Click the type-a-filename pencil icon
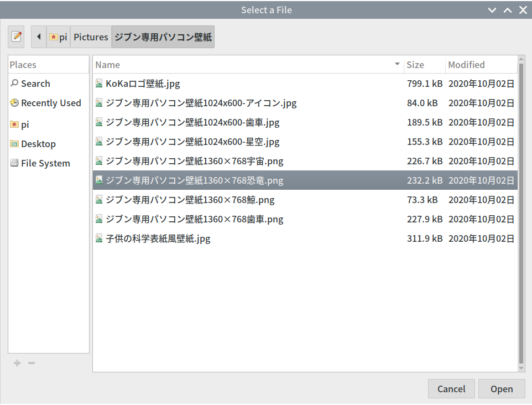 pyautogui.click(x=17, y=37)
